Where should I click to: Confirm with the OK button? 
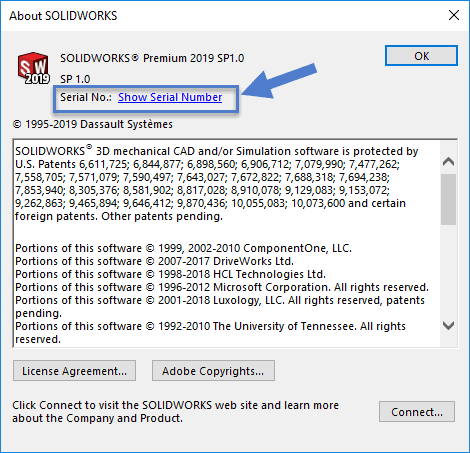(x=421, y=56)
